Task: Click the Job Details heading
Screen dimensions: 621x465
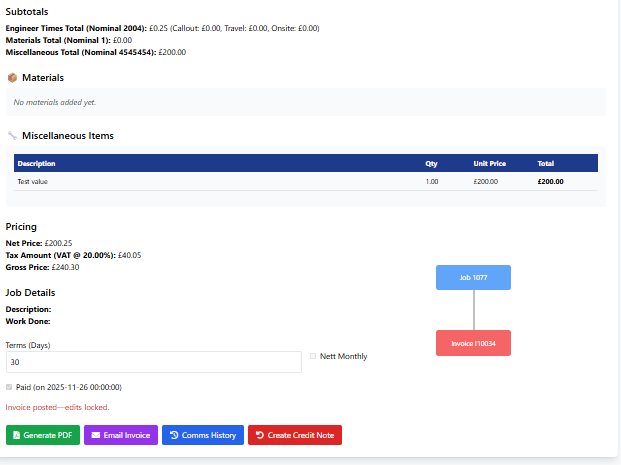Action: point(30,293)
